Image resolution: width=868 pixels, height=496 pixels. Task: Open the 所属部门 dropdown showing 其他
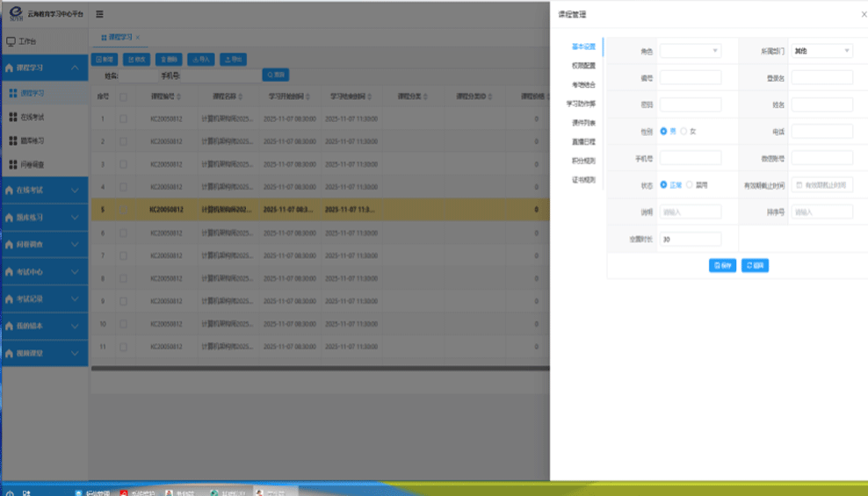821,51
